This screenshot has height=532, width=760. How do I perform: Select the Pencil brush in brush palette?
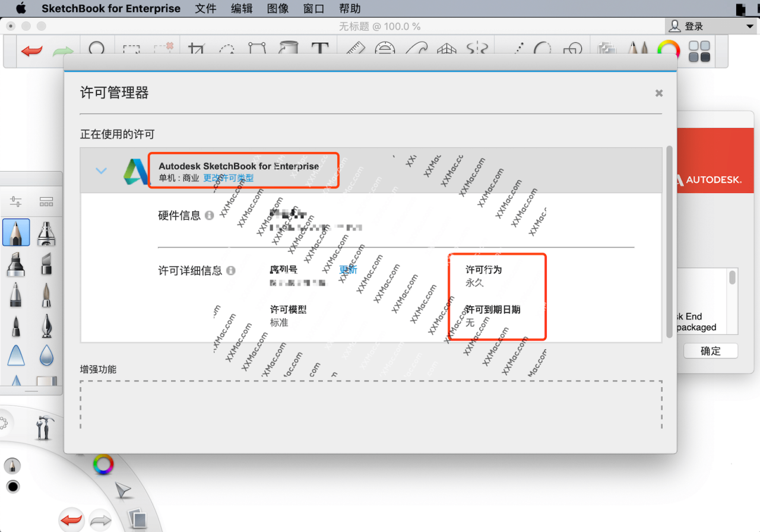point(16,232)
